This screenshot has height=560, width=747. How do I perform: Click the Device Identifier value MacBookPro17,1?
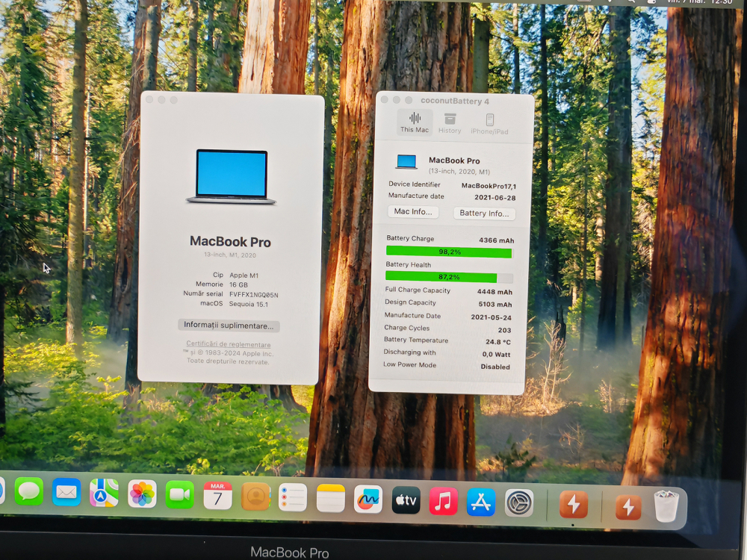pos(489,186)
